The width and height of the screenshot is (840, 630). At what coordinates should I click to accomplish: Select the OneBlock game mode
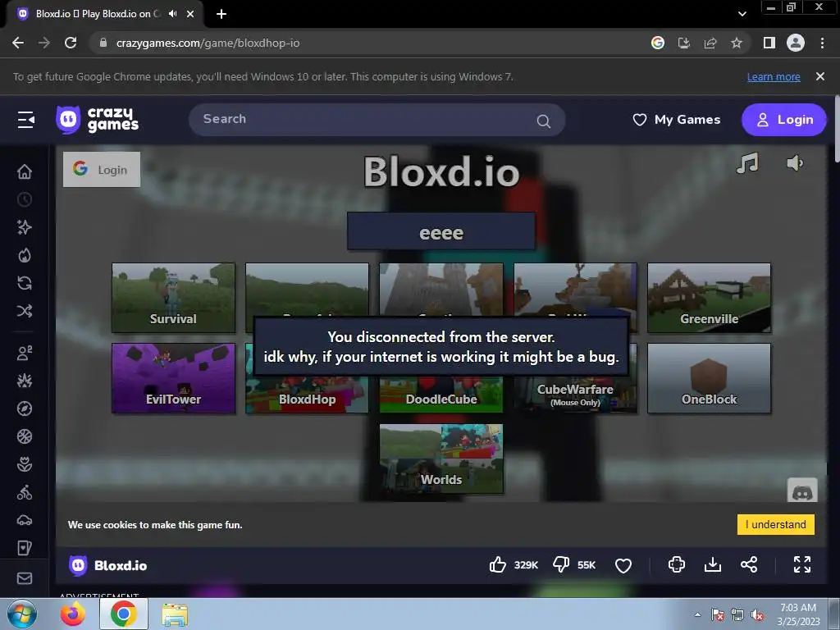pyautogui.click(x=710, y=378)
